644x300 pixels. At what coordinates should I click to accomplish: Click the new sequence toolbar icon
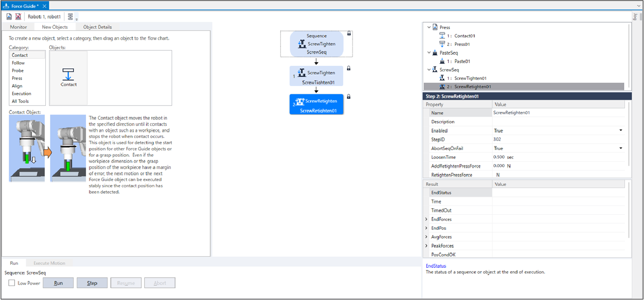[x=9, y=16]
